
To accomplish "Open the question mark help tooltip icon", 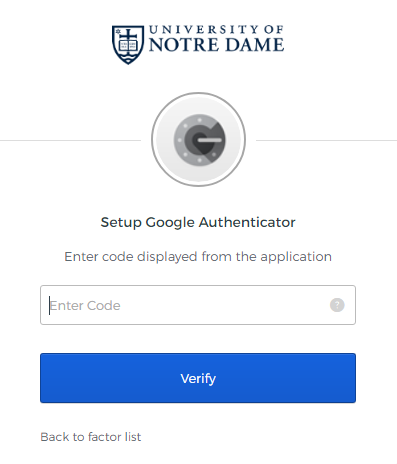I will coord(337,305).
